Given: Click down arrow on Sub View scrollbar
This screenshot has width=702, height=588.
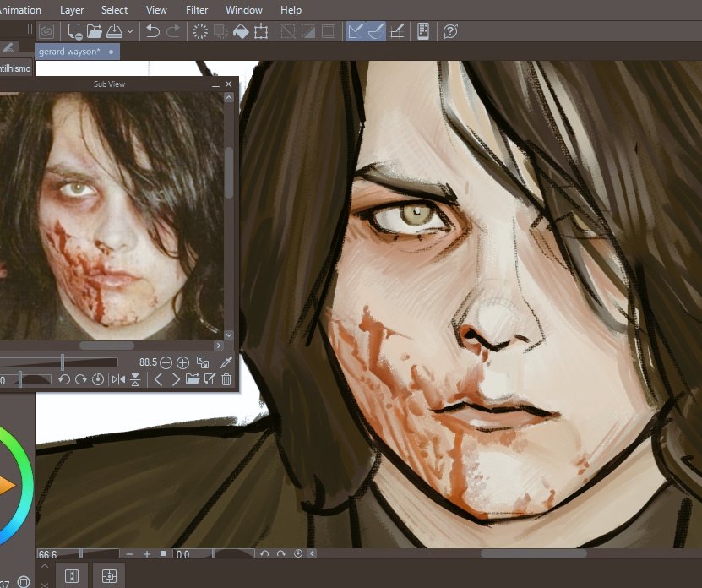Looking at the screenshot, I should tap(229, 335).
